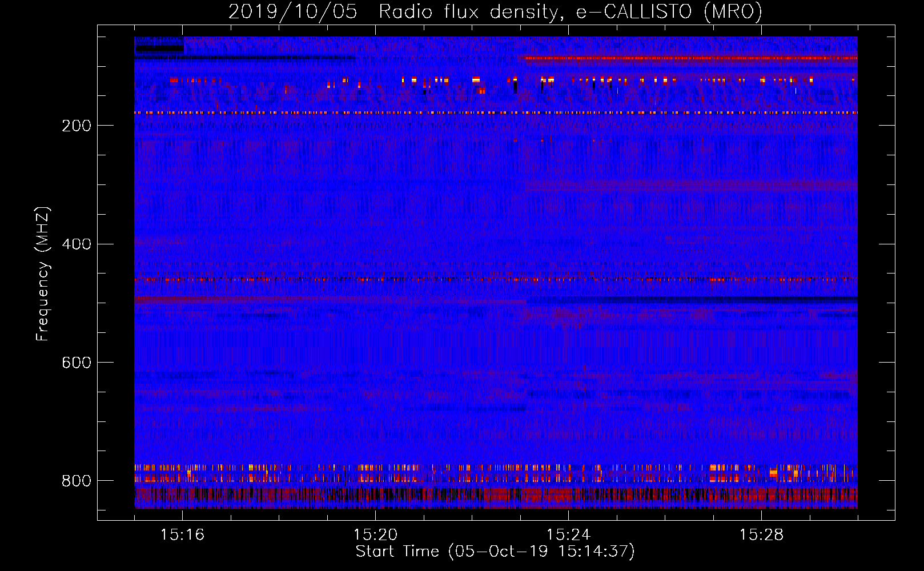The image size is (924, 571).
Task: Click the 600 frequency tick label
Action: pyautogui.click(x=77, y=363)
